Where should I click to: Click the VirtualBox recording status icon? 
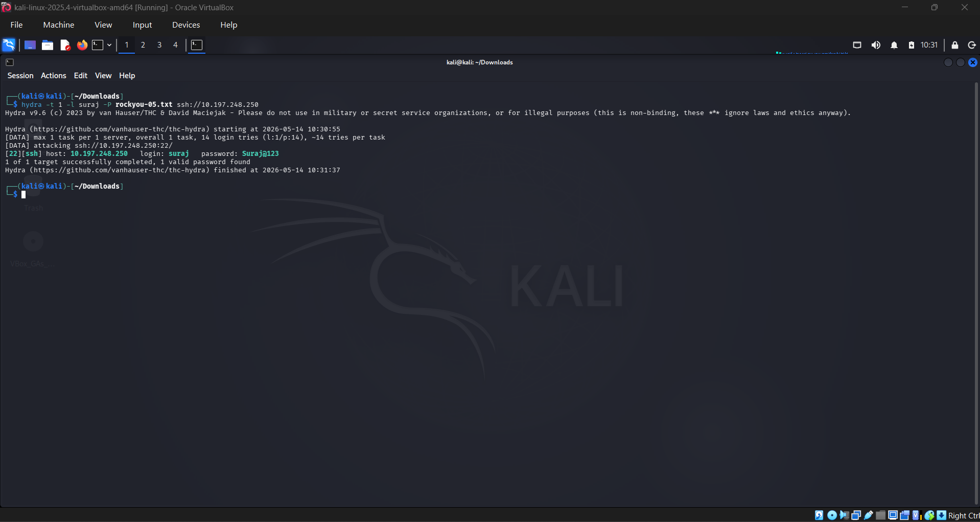click(905, 515)
